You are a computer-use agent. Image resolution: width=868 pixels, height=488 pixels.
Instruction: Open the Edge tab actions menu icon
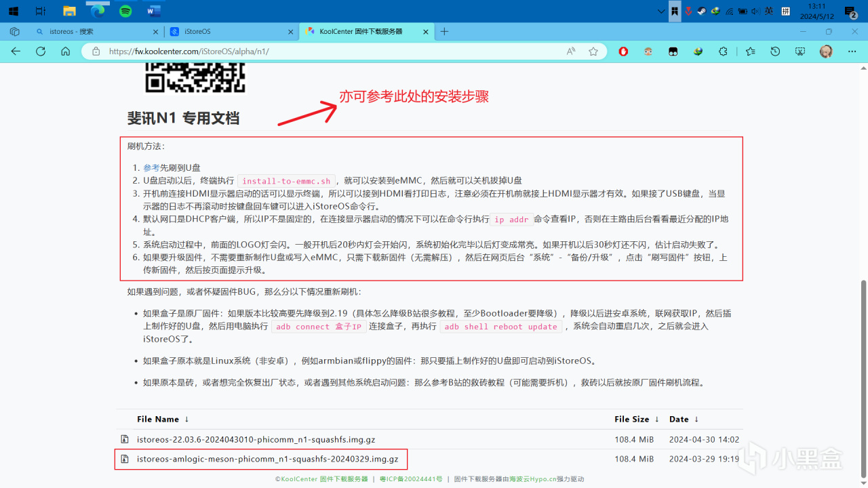(x=14, y=31)
